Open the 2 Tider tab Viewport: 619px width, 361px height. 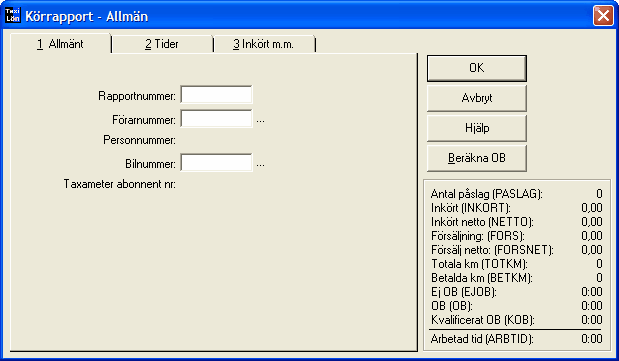(162, 44)
